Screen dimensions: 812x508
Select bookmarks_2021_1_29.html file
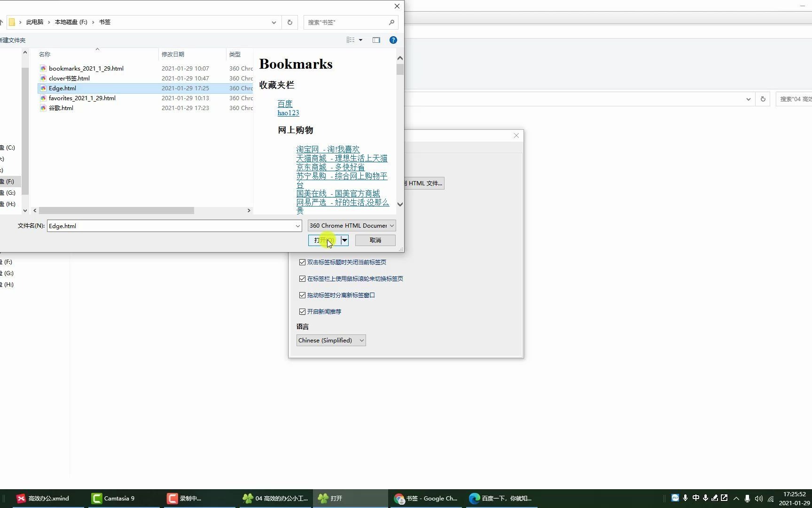[86, 69]
